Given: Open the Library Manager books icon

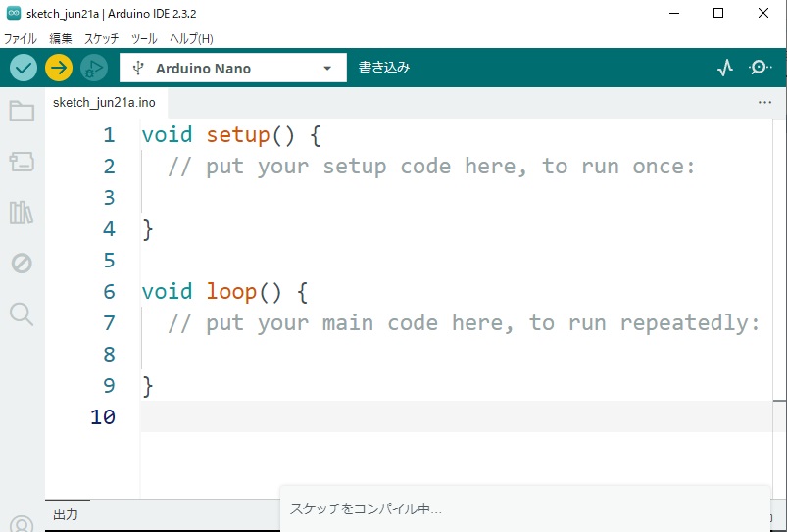Looking at the screenshot, I should coord(22,213).
